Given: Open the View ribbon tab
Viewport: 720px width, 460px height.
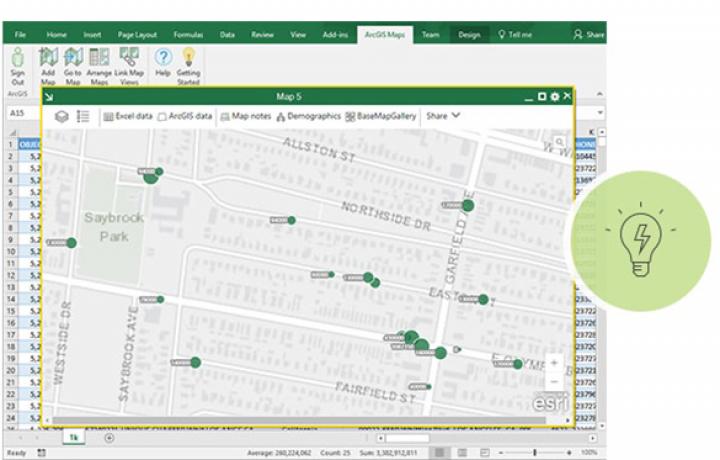Looking at the screenshot, I should click(x=298, y=35).
